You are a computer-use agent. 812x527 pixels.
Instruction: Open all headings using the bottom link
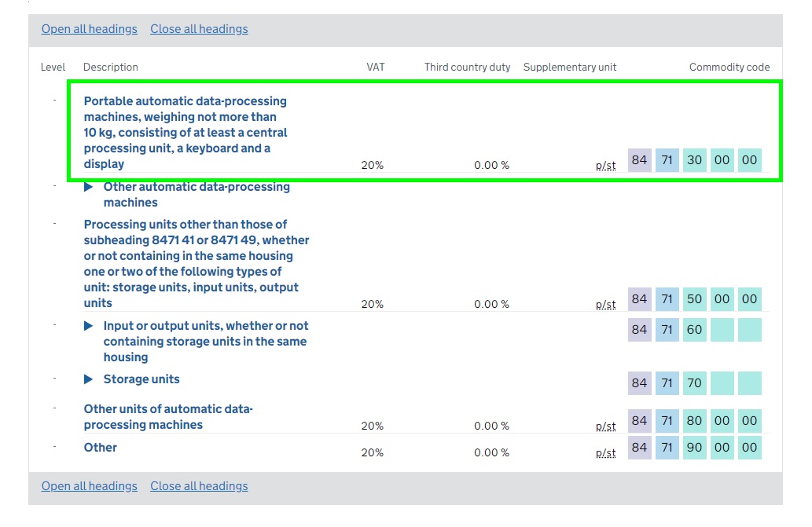tap(89, 486)
